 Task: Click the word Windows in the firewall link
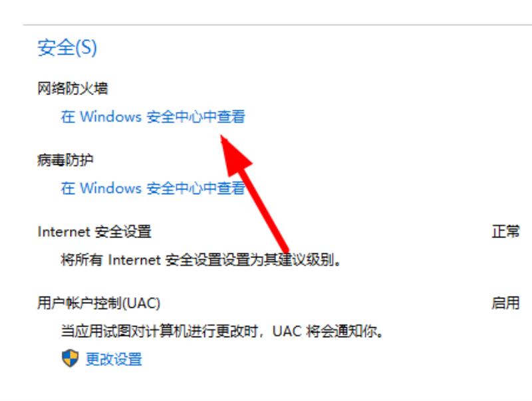(110, 116)
